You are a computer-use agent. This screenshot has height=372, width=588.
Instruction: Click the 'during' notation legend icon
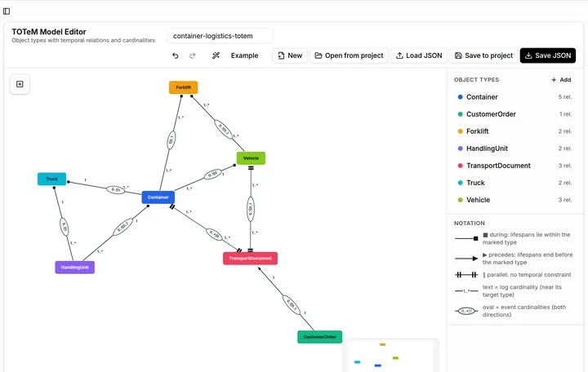coord(466,239)
